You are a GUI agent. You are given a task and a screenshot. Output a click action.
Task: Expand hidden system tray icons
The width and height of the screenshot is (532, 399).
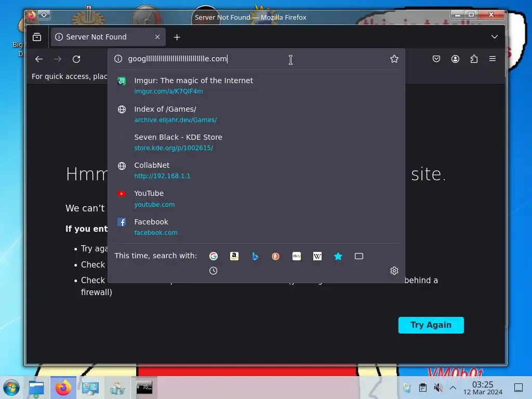pyautogui.click(x=453, y=388)
